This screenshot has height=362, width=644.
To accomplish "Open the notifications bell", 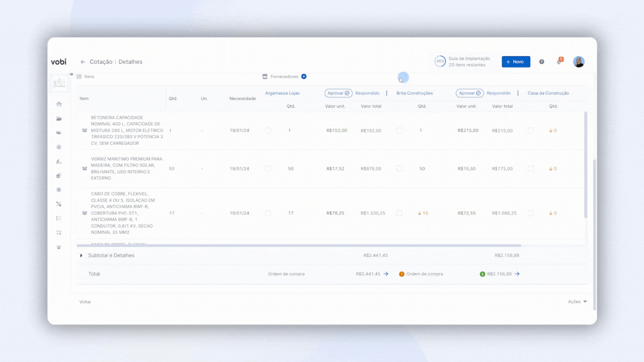I will click(559, 61).
